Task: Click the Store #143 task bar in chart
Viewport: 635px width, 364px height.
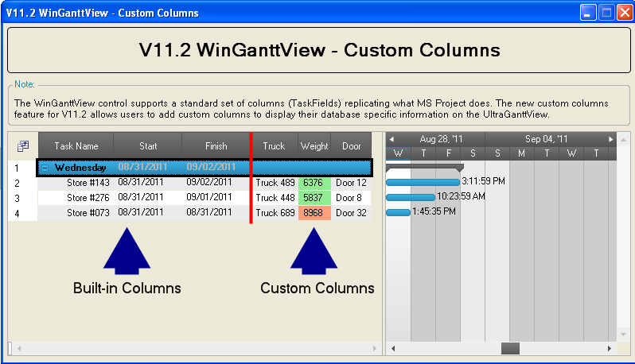Action: 423,182
